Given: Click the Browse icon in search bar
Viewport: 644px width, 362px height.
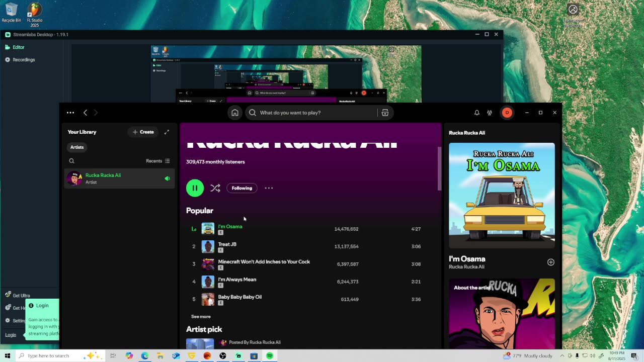Looking at the screenshot, I should 385,113.
